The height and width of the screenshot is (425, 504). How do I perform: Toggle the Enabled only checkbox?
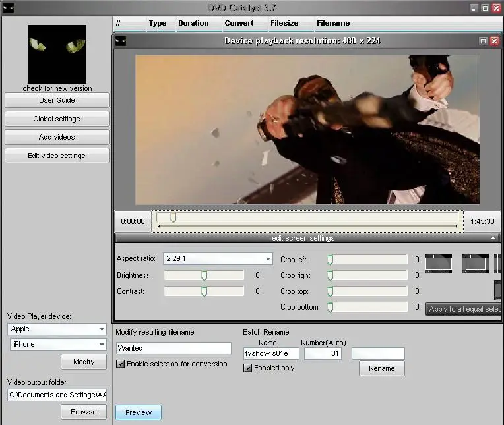coord(247,368)
